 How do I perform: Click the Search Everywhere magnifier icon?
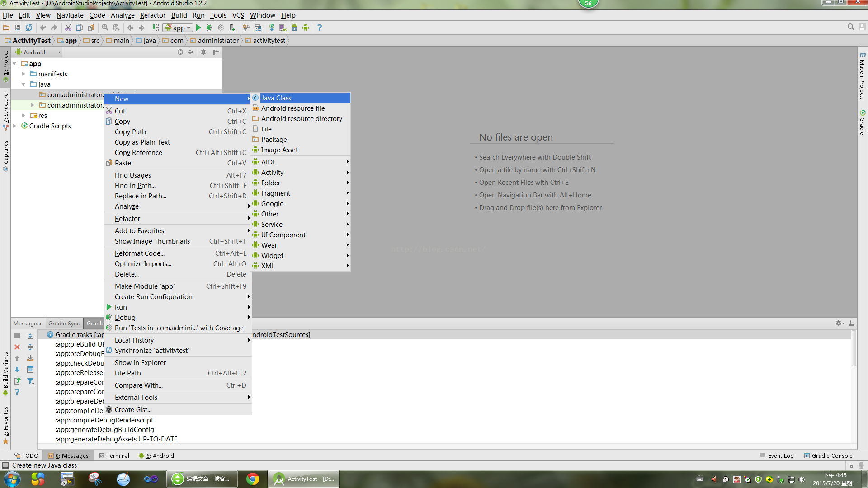(x=851, y=27)
